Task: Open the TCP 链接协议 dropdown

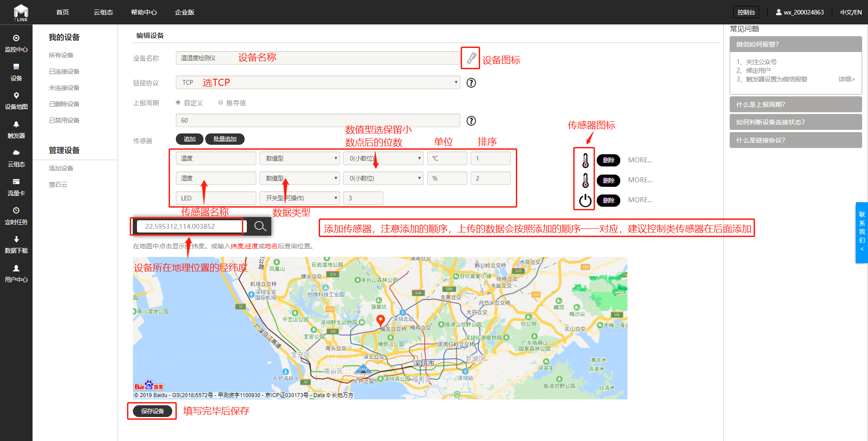Action: (318, 82)
